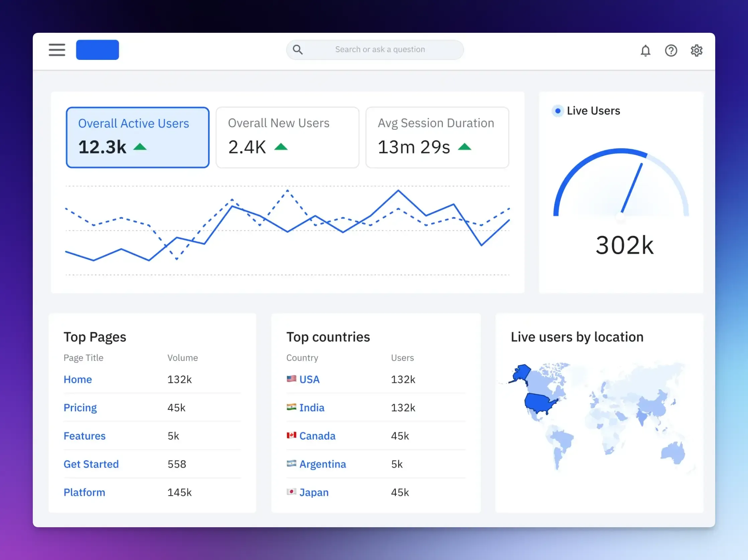This screenshot has width=748, height=560.
Task: Open the notifications bell icon
Action: point(645,51)
